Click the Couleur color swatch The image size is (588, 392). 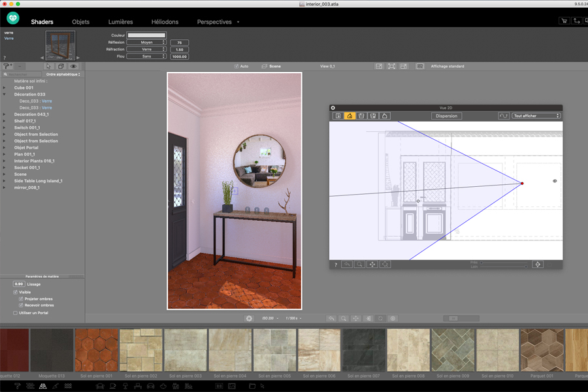(146, 35)
